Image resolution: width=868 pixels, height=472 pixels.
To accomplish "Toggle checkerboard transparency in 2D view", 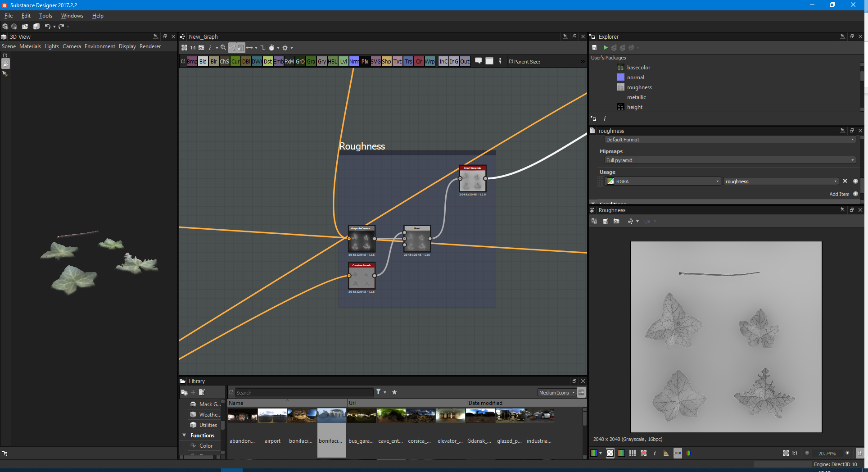I will coord(610,453).
